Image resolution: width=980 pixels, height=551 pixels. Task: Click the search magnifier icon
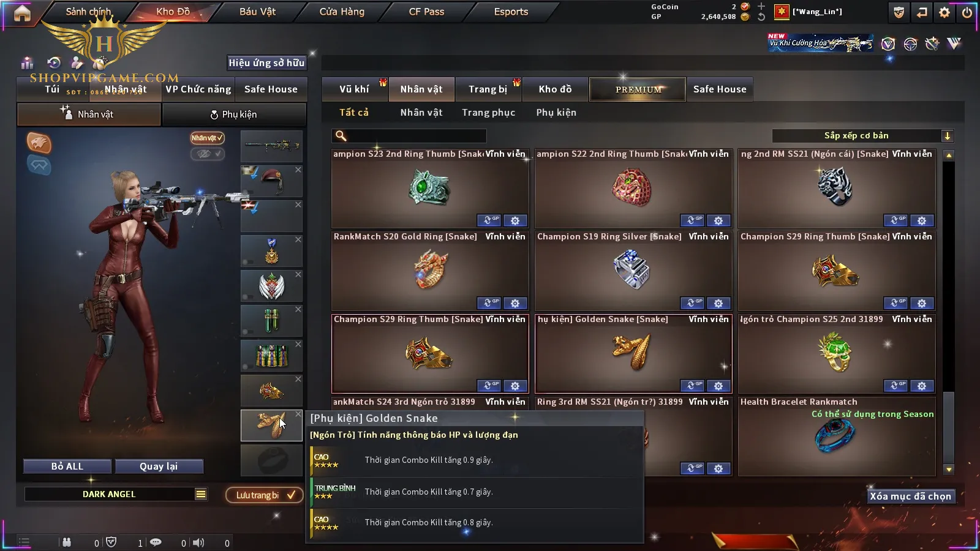pyautogui.click(x=341, y=136)
